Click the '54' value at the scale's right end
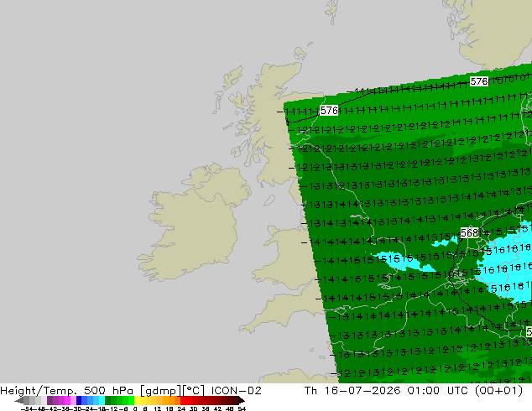 pyautogui.click(x=241, y=408)
